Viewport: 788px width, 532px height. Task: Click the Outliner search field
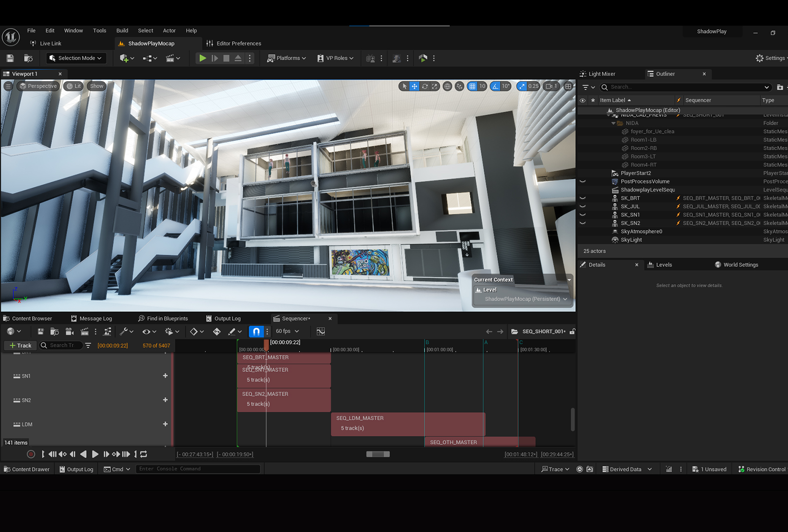pos(686,87)
